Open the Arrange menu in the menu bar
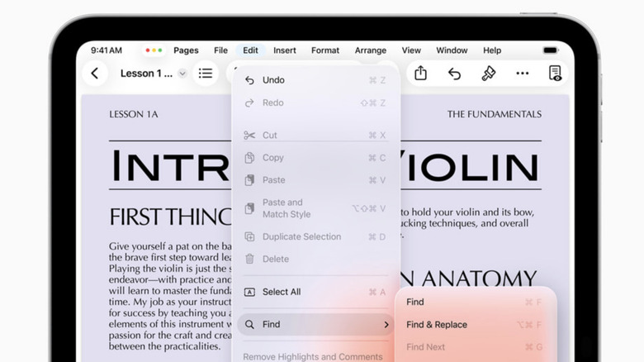 [x=371, y=50]
